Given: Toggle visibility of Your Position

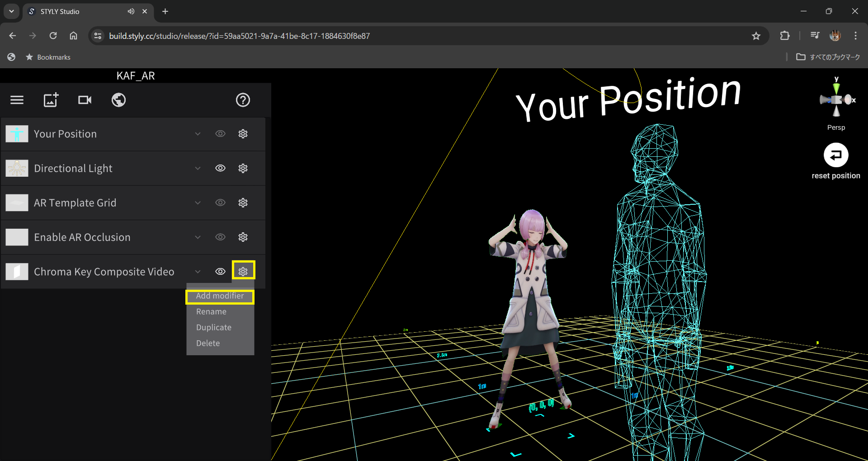Looking at the screenshot, I should click(x=220, y=134).
